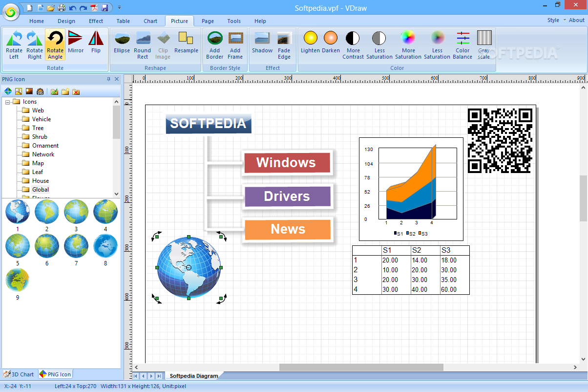588x392 pixels.
Task: Save the file with floppy disk icon
Action: (x=105, y=8)
